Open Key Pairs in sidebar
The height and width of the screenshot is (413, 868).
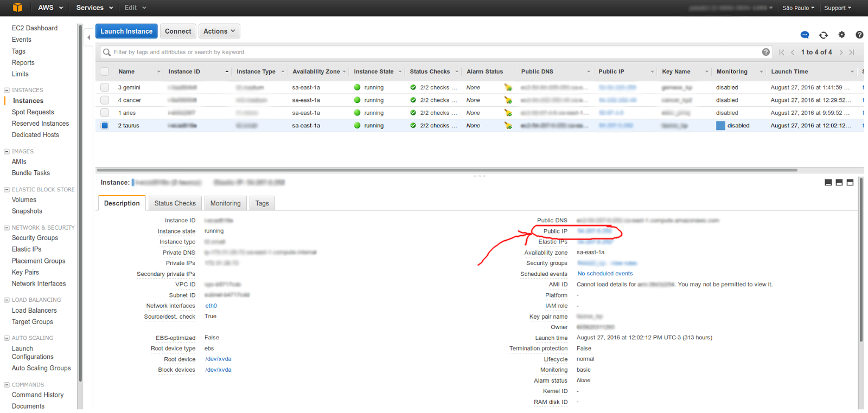[x=25, y=273]
